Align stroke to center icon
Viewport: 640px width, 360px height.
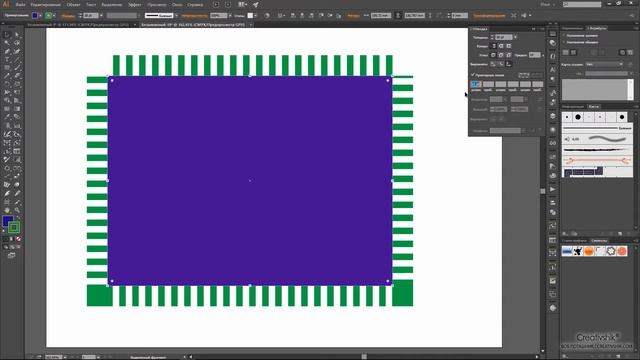[x=493, y=64]
